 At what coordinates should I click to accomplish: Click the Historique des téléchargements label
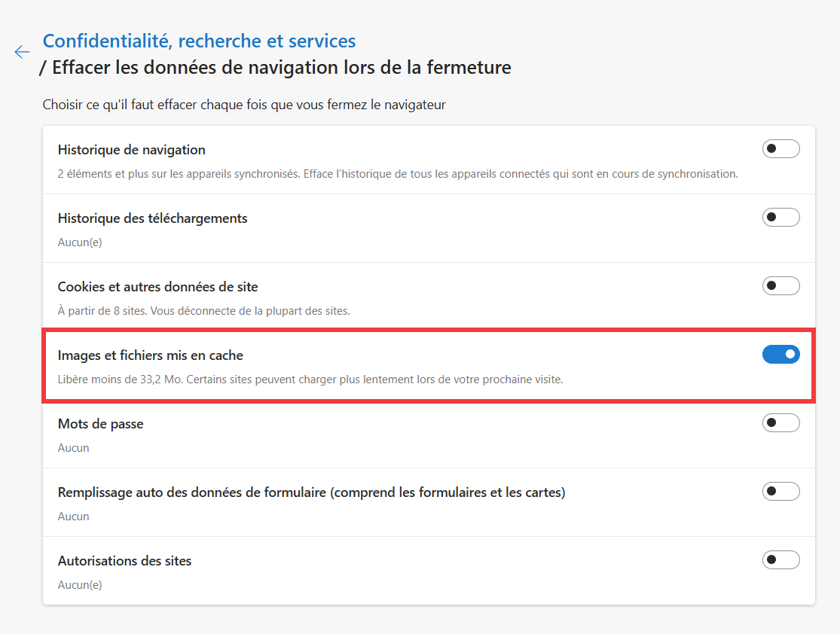(x=153, y=218)
